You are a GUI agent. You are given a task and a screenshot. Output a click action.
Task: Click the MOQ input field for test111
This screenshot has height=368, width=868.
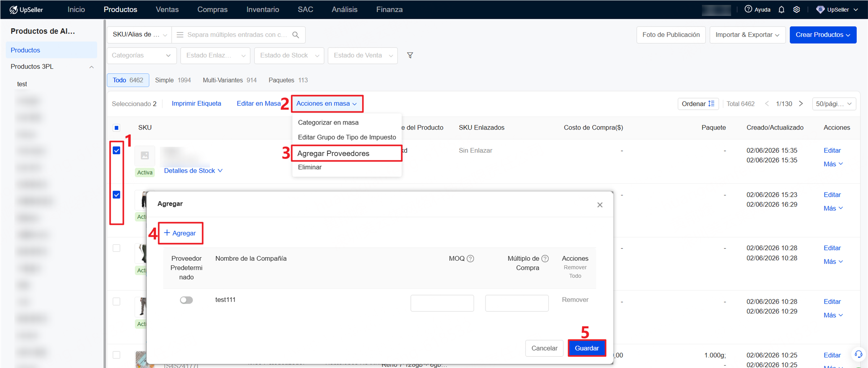(442, 303)
